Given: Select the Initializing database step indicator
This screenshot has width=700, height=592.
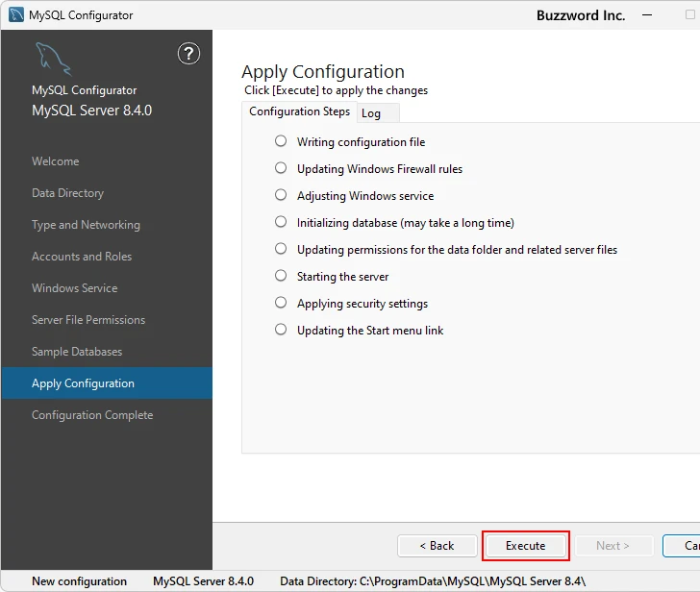Looking at the screenshot, I should click(x=281, y=222).
